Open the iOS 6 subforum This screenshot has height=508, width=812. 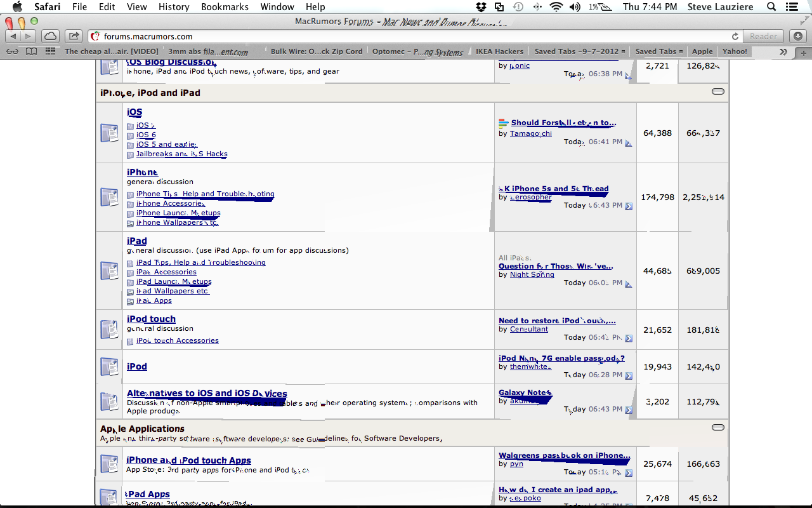pyautogui.click(x=146, y=135)
